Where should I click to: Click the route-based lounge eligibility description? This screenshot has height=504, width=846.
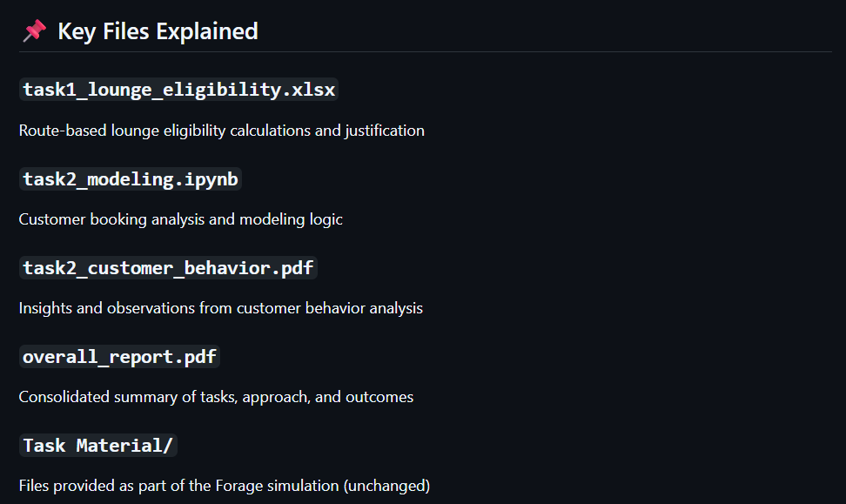pyautogui.click(x=221, y=131)
